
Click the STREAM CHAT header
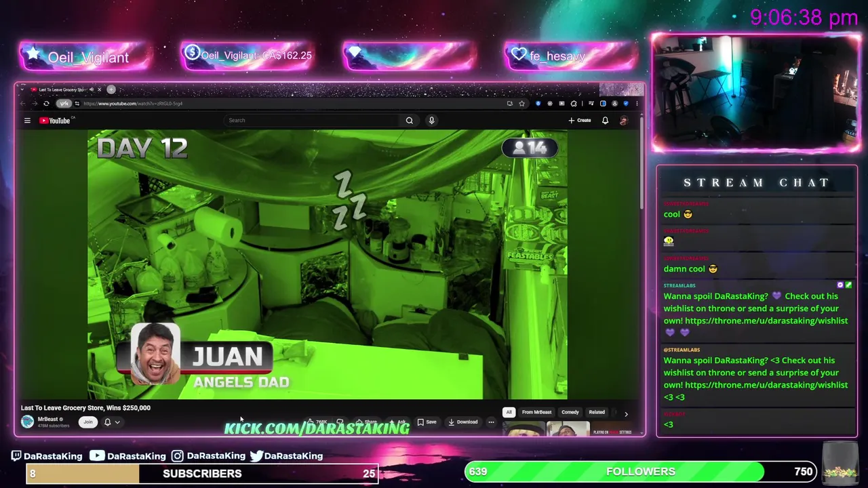[x=756, y=182]
